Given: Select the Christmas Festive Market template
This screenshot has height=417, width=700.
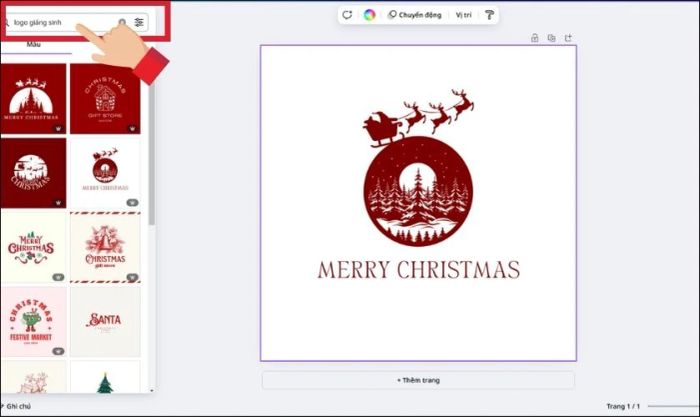Looking at the screenshot, I should 33,321.
